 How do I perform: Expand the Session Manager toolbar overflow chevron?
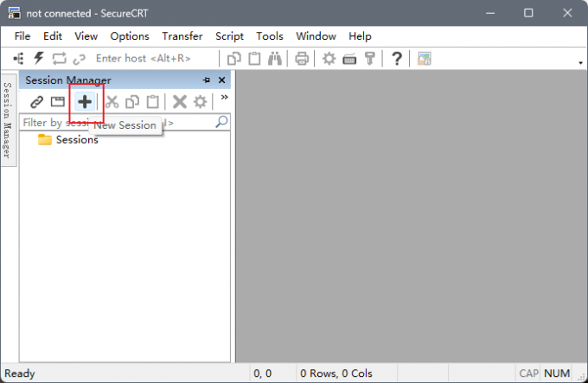(224, 98)
